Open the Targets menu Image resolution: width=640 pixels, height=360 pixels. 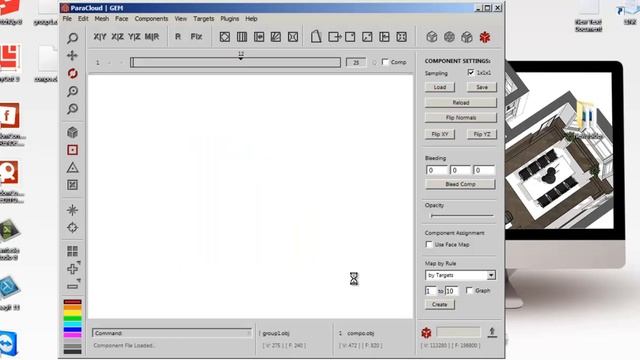[204, 19]
